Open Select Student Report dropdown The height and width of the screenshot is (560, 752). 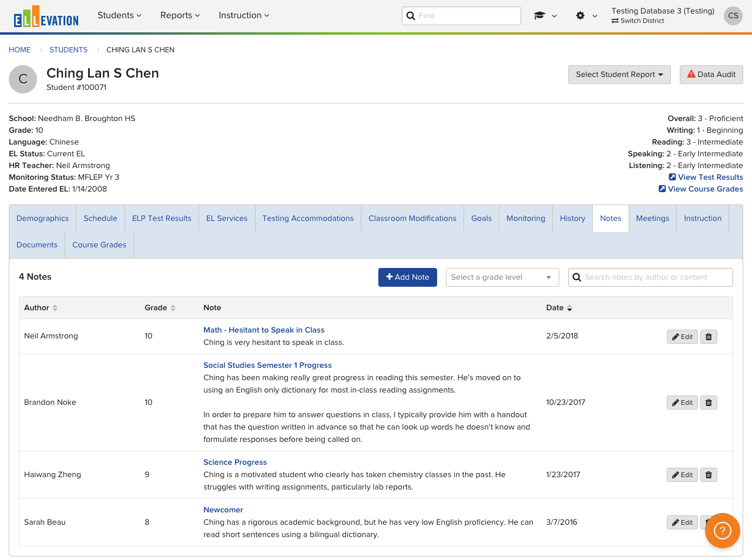tap(619, 75)
